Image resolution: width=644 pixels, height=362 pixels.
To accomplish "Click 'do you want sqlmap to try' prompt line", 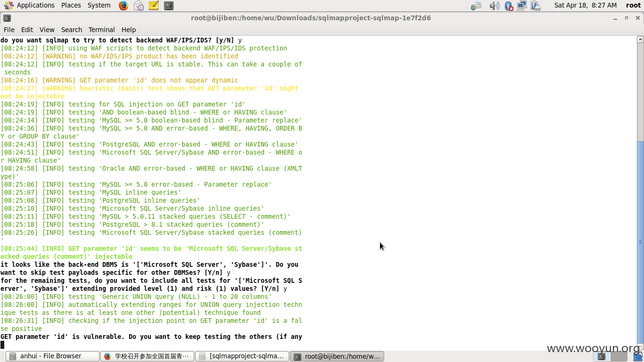I will (121, 40).
